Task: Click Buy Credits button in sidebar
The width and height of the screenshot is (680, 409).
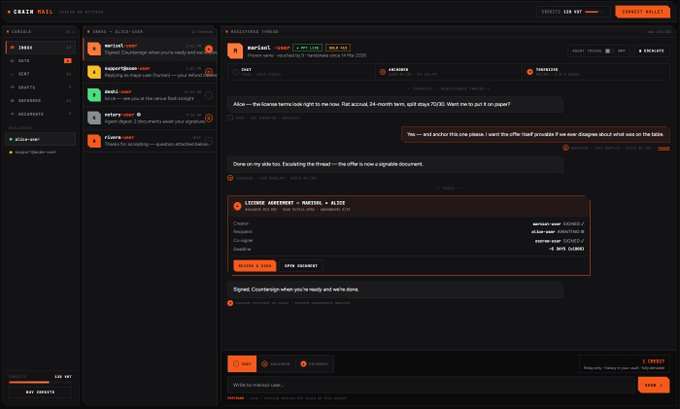Action: coord(40,392)
